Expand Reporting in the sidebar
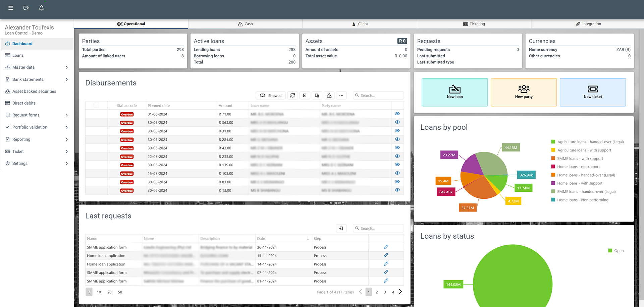Screen dimensions: 644x307 37,139
